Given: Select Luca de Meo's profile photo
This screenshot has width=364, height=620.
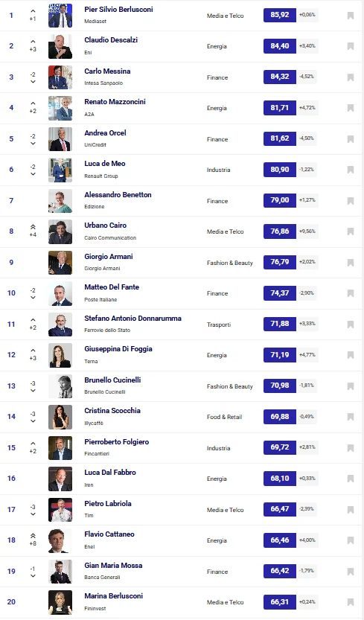Looking at the screenshot, I should [60, 170].
